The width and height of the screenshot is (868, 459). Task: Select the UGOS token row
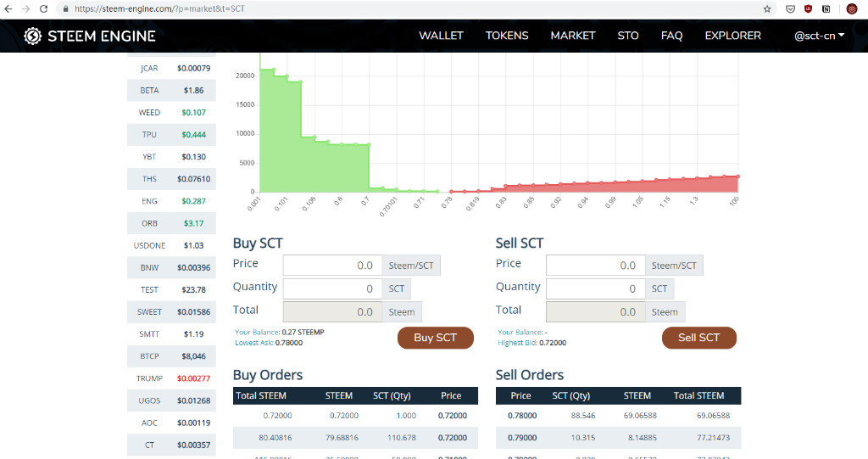171,400
